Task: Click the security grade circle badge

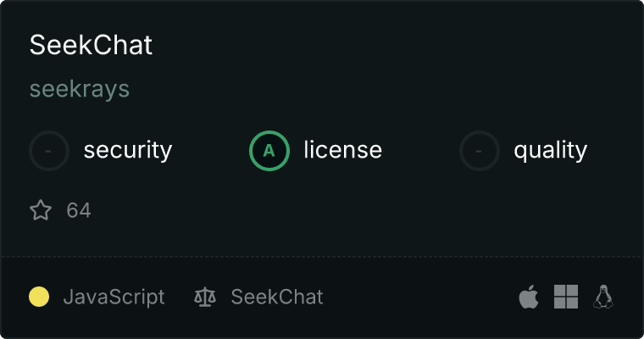Action: pos(49,151)
